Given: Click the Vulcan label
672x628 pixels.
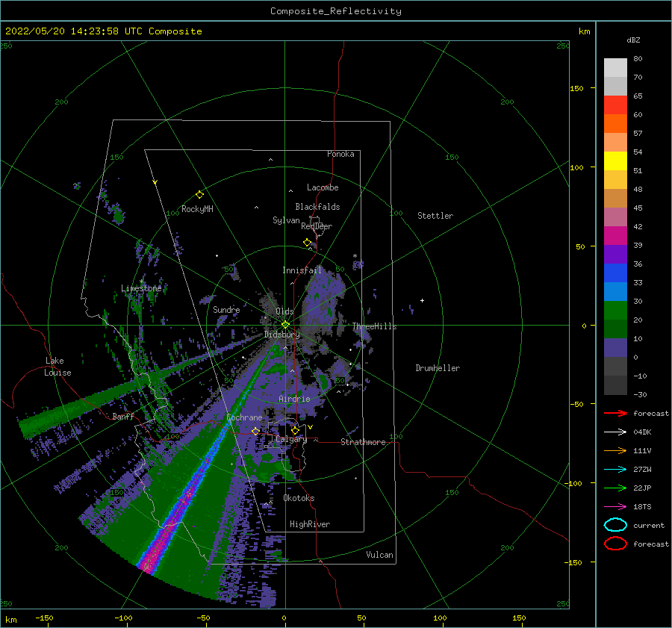Looking at the screenshot, I should pos(380,555).
